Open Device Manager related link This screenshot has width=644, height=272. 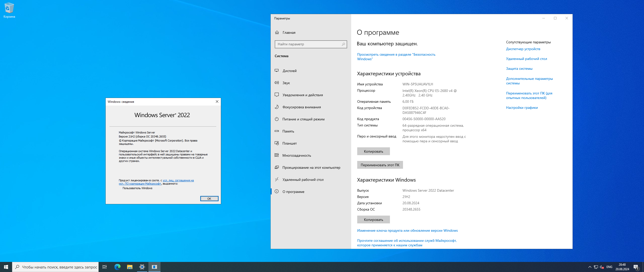523,49
